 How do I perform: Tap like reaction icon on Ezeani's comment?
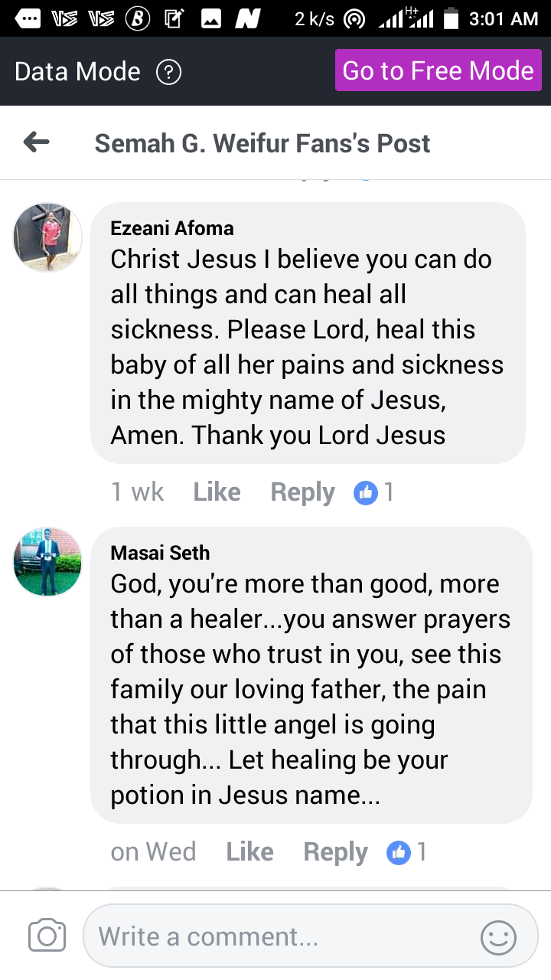coord(367,492)
